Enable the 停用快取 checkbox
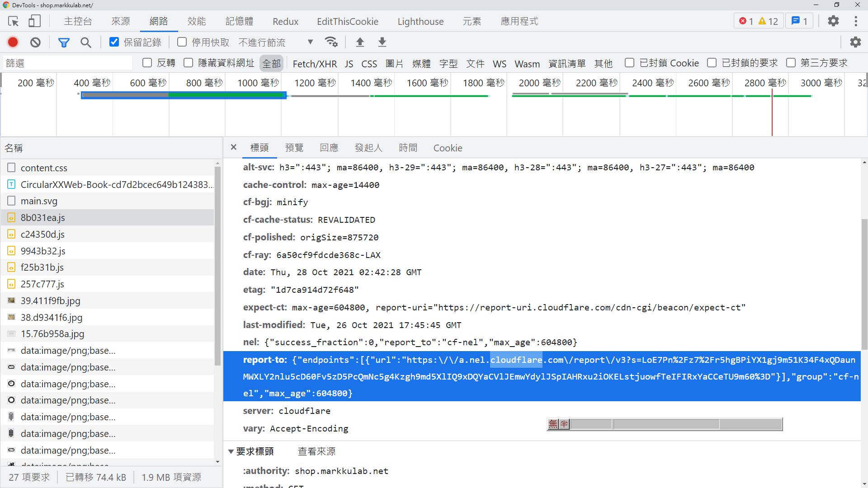The width and height of the screenshot is (868, 488). [182, 42]
